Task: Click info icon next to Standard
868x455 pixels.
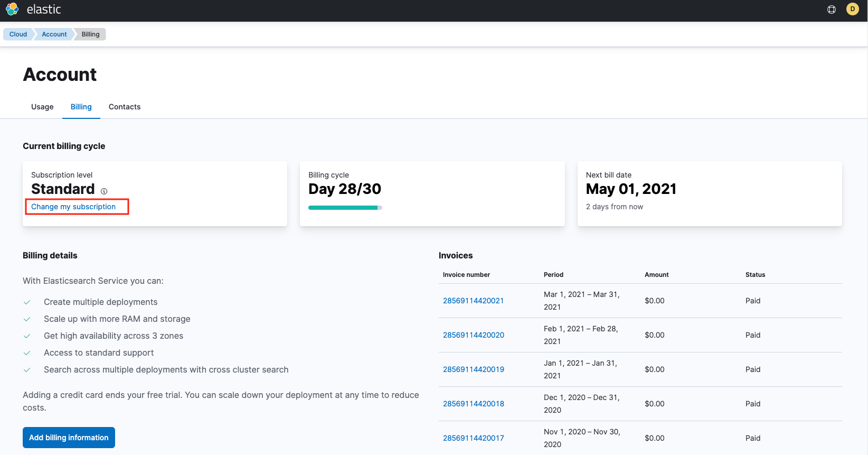Action: 104,191
